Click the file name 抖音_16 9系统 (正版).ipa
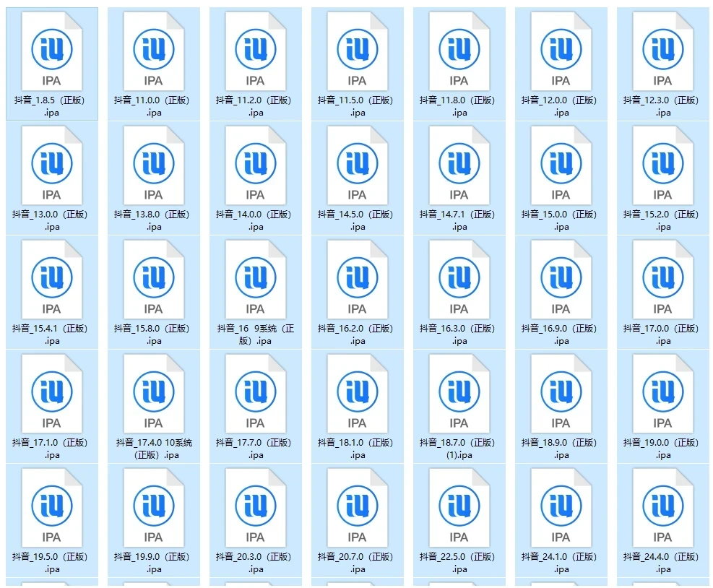This screenshot has width=713, height=588. (256, 334)
